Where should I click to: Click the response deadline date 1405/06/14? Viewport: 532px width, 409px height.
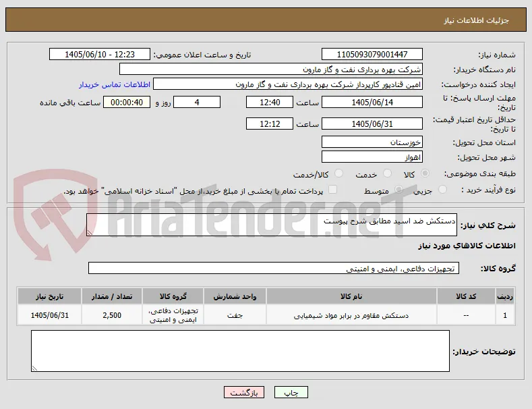(372, 103)
